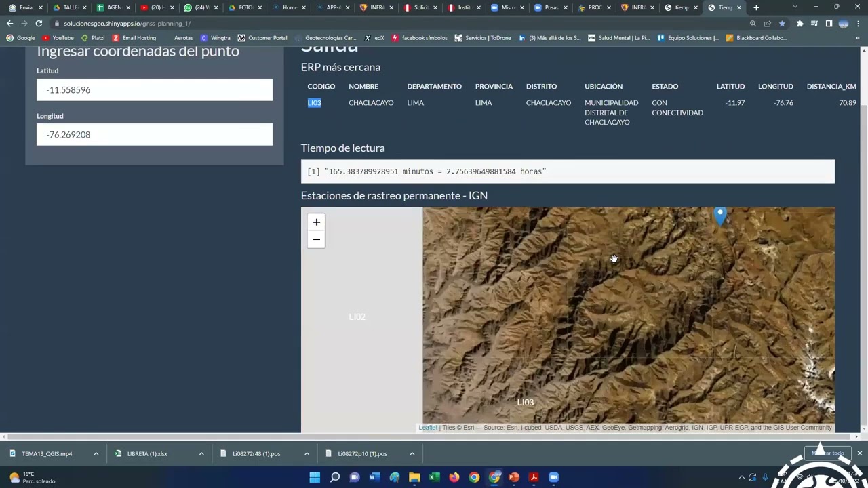Click the UBICACIÓN column header
The width and height of the screenshot is (868, 488).
604,87
